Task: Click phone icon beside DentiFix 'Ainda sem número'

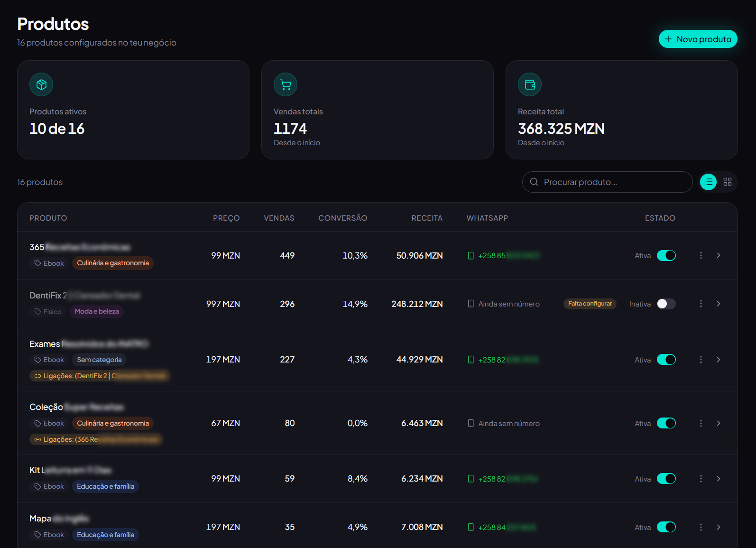Action: (471, 304)
